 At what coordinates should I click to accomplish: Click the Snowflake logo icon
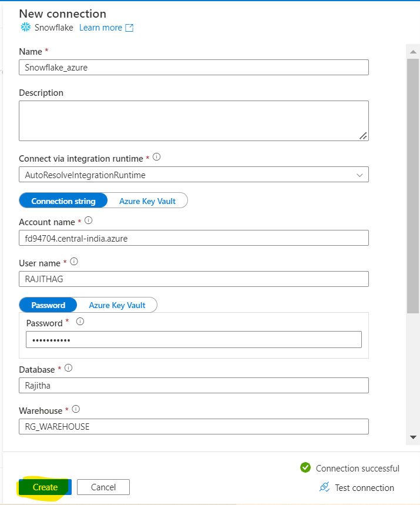[x=25, y=28]
